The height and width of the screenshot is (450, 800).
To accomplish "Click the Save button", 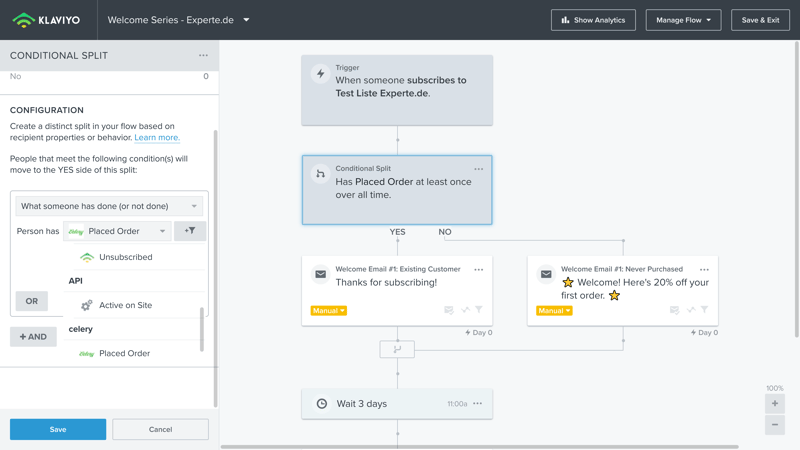I will [x=58, y=429].
